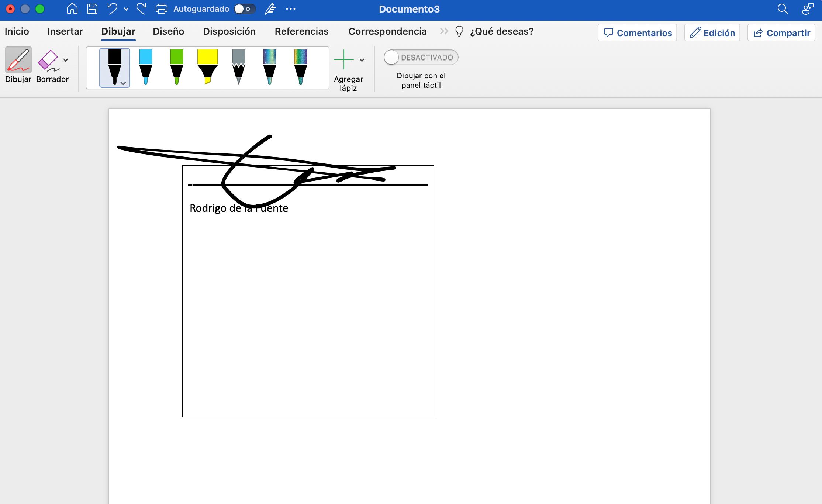Toggle the Dibujar drawing mode button
This screenshot has width=822, height=504.
18,60
